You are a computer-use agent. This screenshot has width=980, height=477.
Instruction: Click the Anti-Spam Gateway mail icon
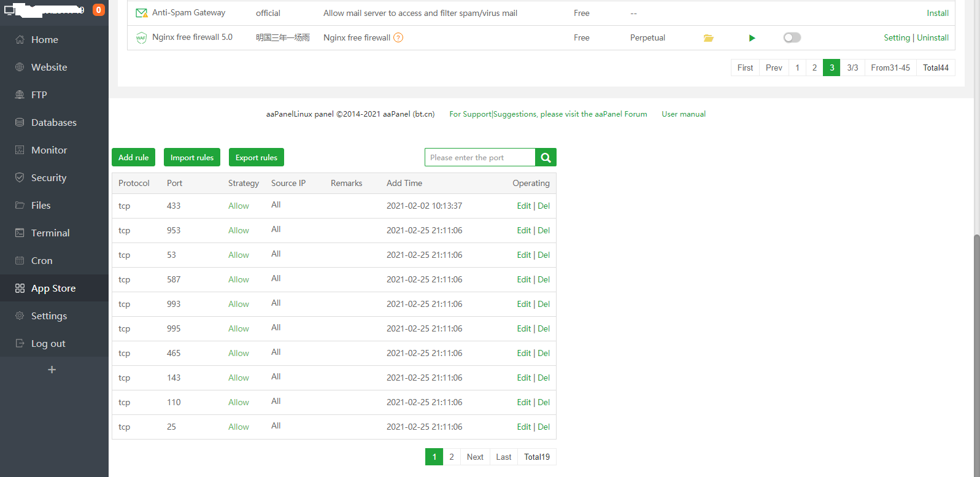tap(141, 13)
